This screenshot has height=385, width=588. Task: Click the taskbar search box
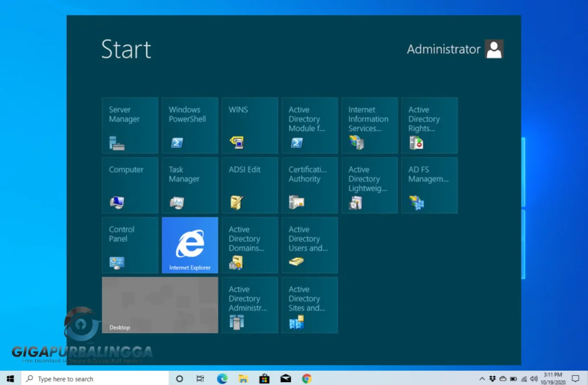click(x=95, y=379)
